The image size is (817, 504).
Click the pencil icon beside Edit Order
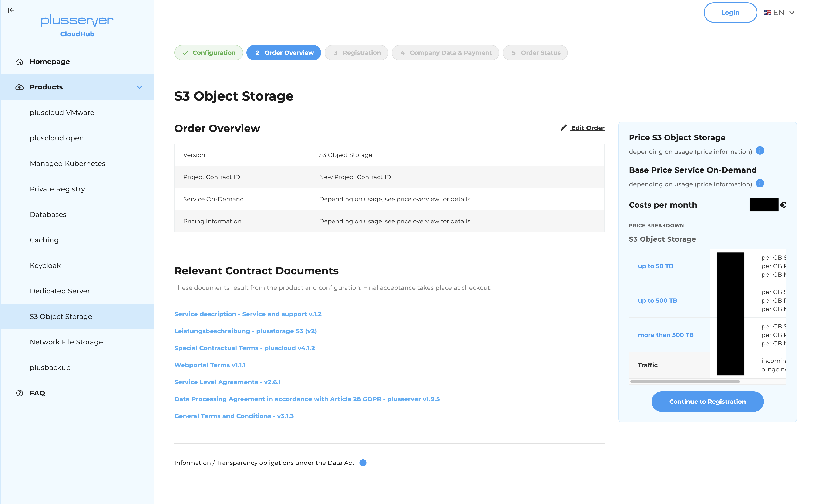(564, 128)
